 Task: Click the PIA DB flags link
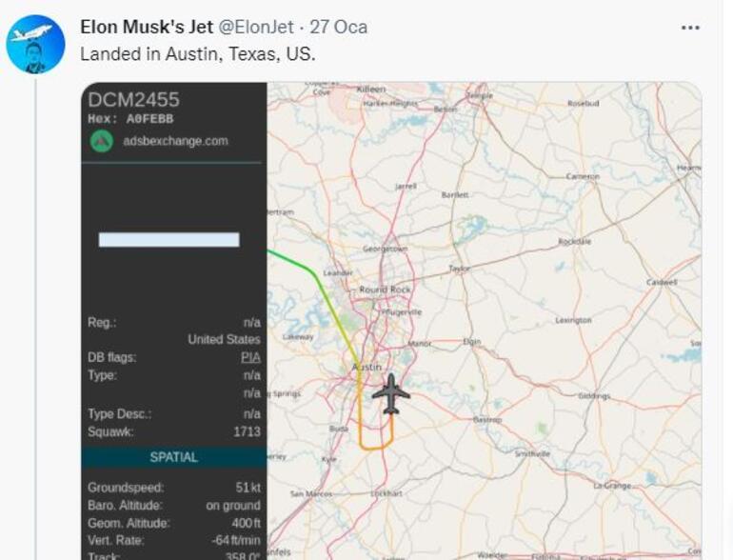[x=250, y=358]
